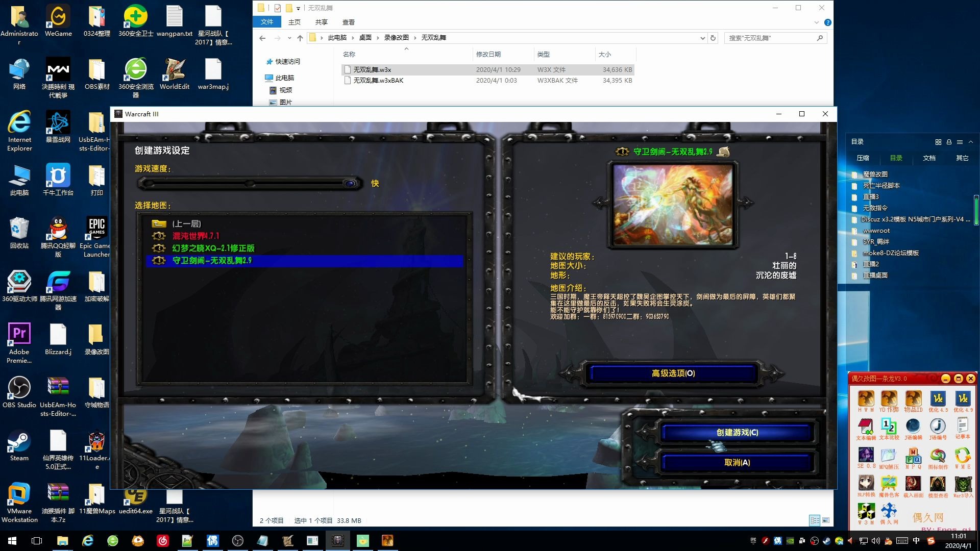This screenshot has height=551, width=980.
Task: Open the address bar history dropdown
Action: [x=703, y=38]
